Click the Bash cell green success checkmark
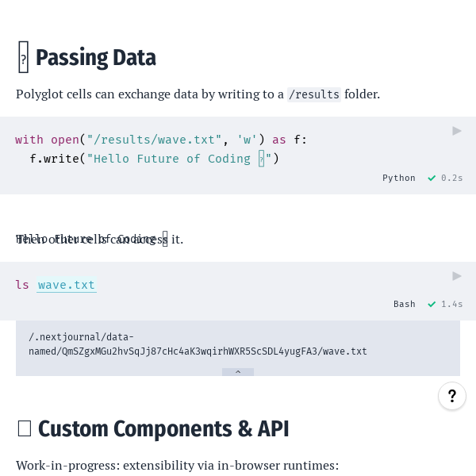 [x=432, y=305]
